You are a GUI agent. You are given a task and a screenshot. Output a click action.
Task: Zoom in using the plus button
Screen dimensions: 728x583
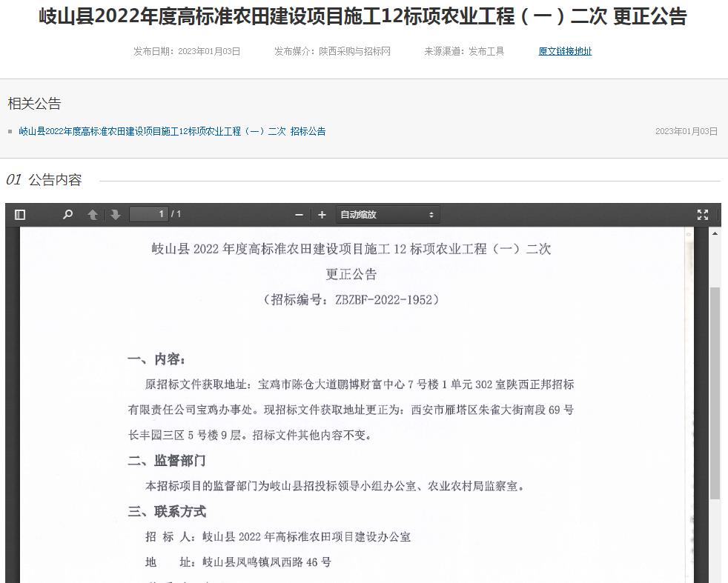tap(322, 215)
